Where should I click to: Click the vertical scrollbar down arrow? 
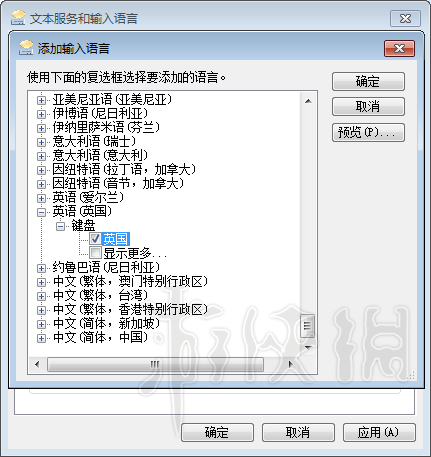click(308, 348)
